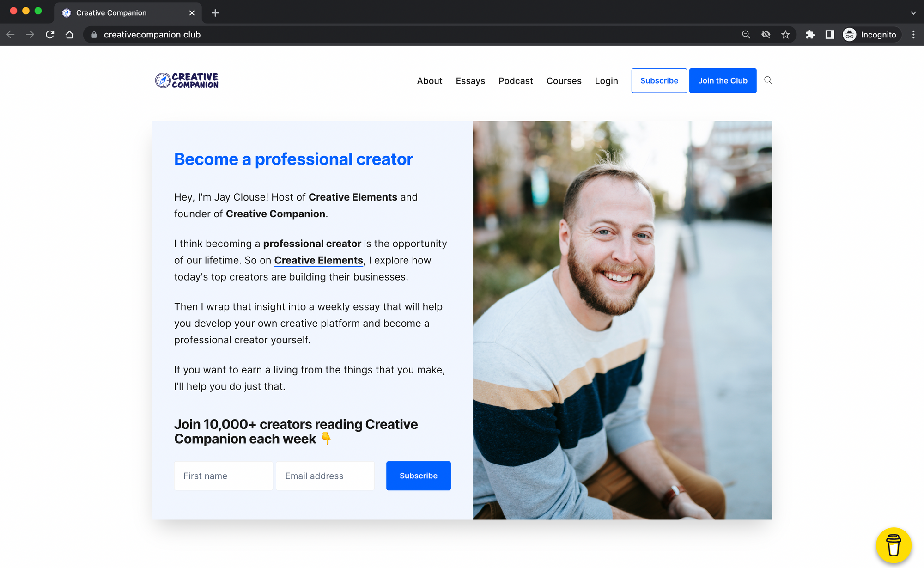Click the address bar URL
The image size is (924, 568).
point(152,35)
